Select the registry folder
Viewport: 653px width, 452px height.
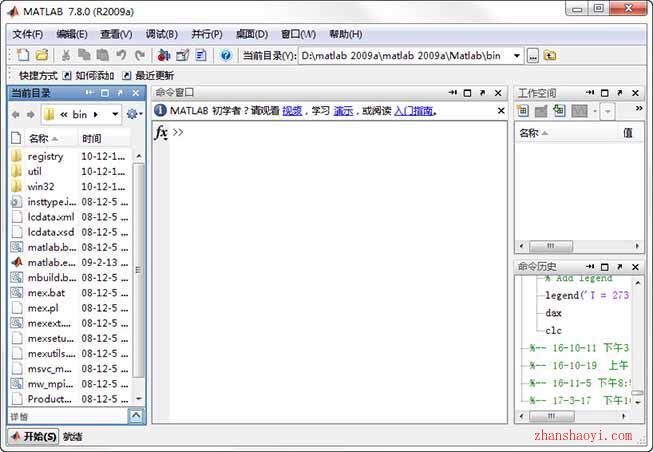[45, 157]
